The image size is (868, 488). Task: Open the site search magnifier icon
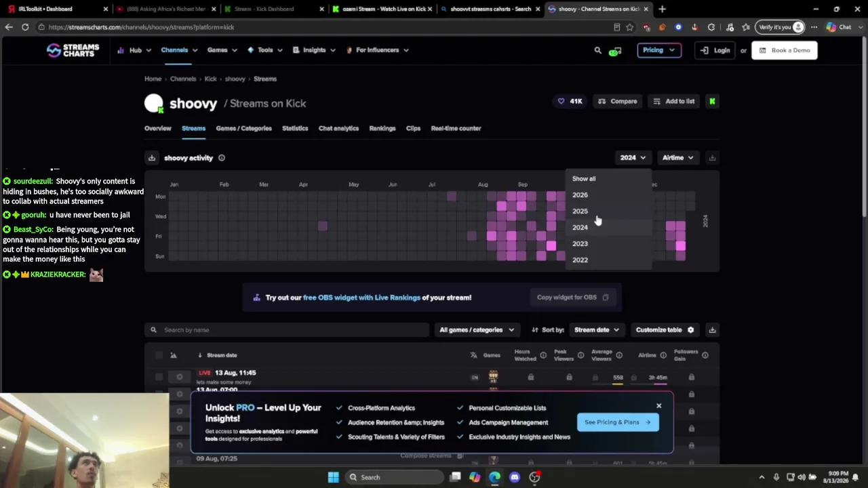597,50
